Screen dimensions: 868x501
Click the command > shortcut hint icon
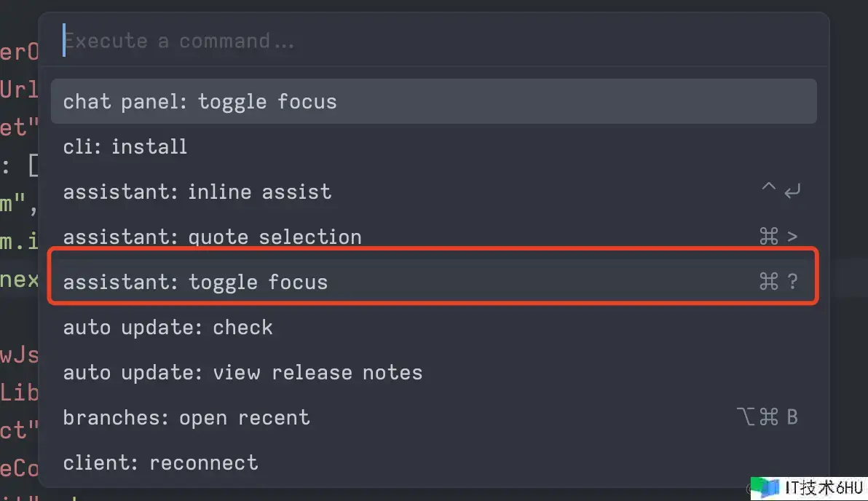tap(779, 237)
